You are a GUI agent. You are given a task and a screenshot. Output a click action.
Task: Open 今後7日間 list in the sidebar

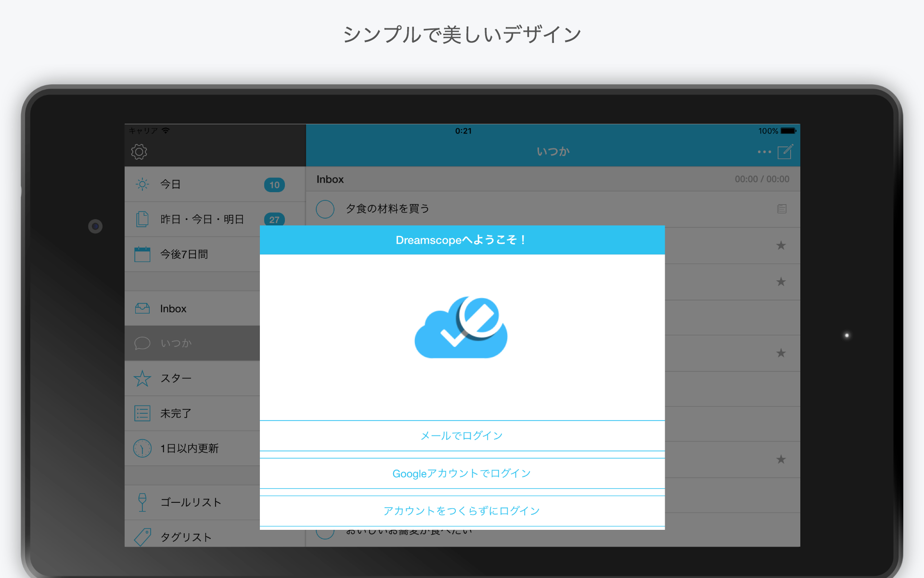pyautogui.click(x=192, y=254)
